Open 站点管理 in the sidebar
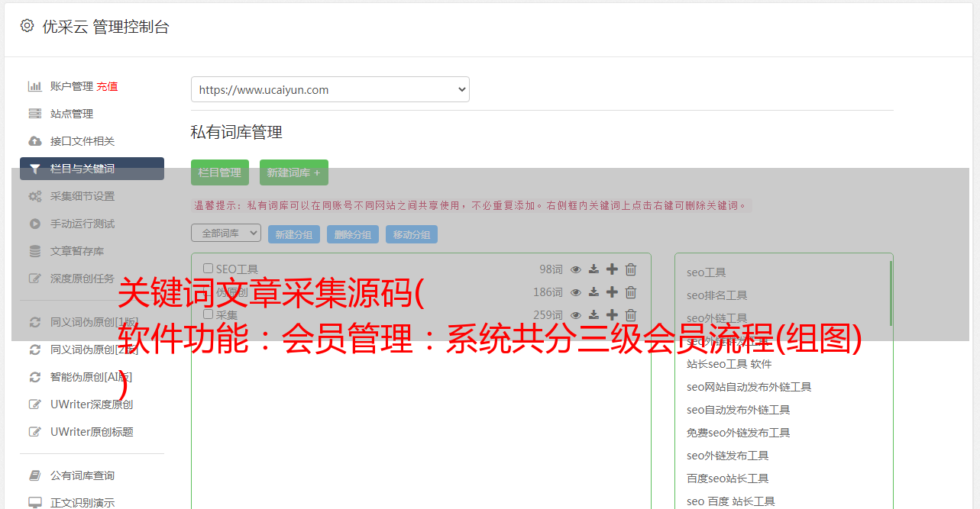This screenshot has width=980, height=509. tap(72, 114)
